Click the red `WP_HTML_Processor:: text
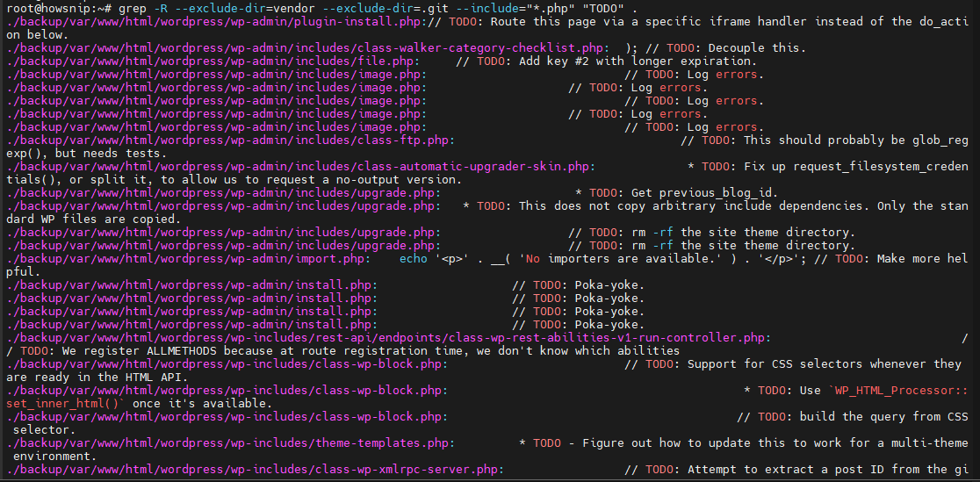Viewport: 980px width, 482px height. 898,390
